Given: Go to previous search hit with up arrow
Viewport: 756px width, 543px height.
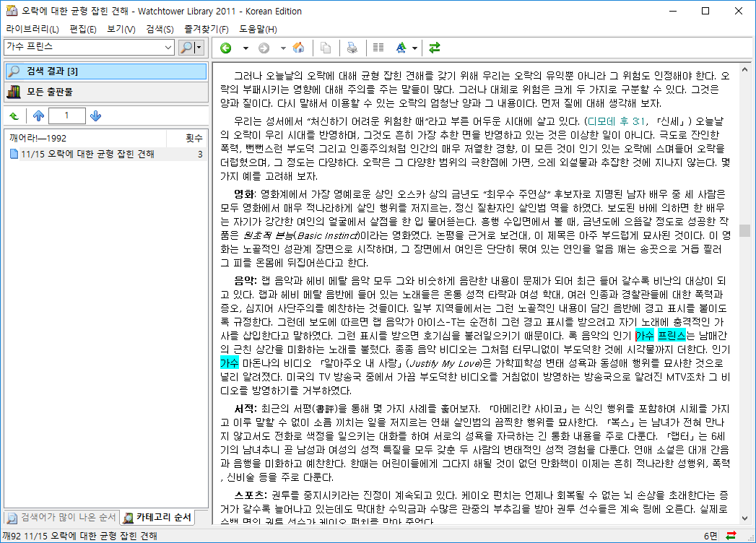Looking at the screenshot, I should pyautogui.click(x=38, y=116).
